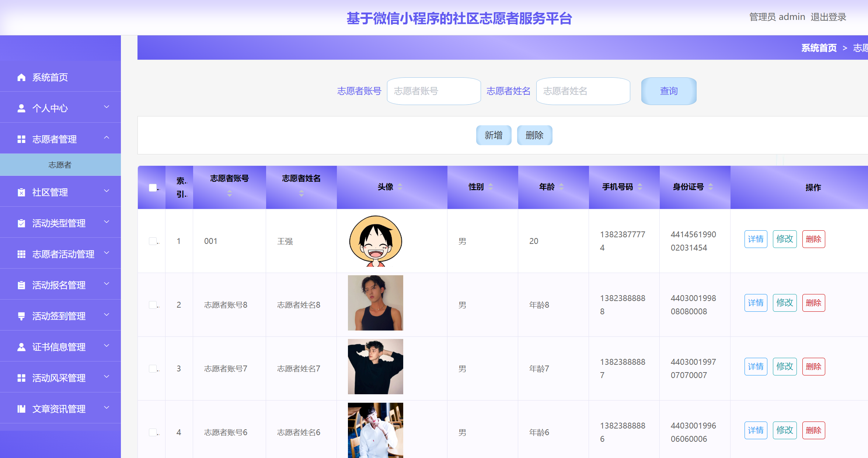The width and height of the screenshot is (868, 458).
Task: Click the 文章资讯管理 book icon
Action: point(21,408)
